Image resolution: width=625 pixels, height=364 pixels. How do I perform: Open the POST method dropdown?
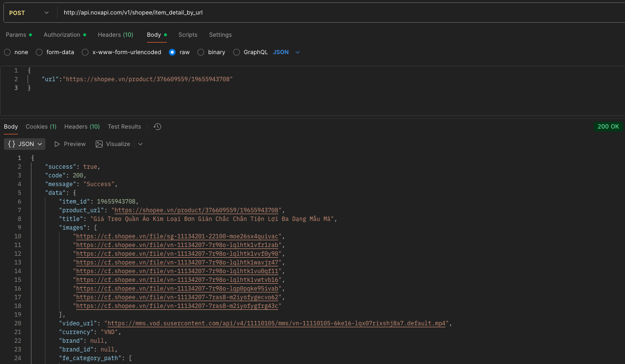tap(29, 13)
